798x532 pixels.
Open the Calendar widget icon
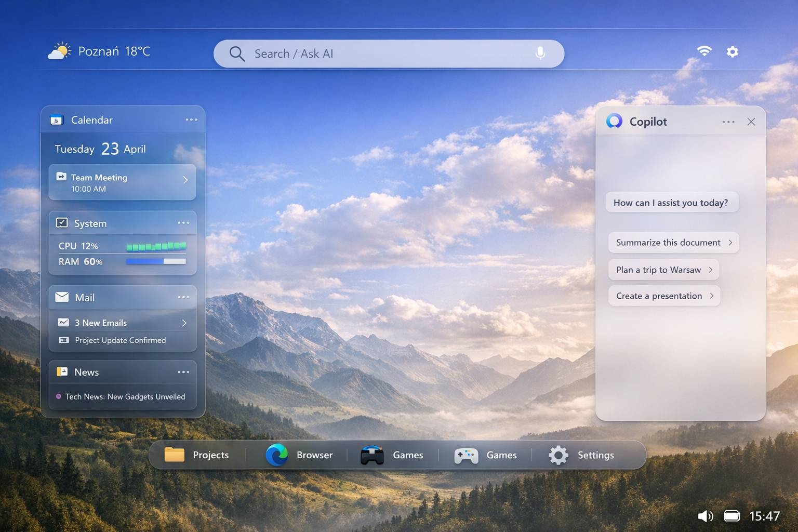pyautogui.click(x=57, y=119)
